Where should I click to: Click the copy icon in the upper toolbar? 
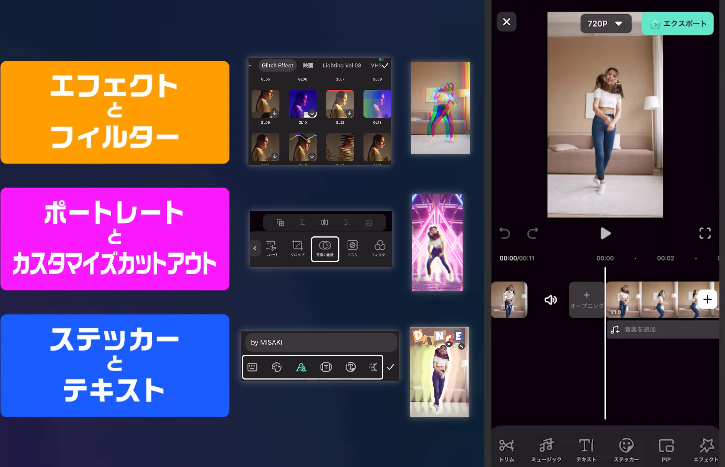(280, 222)
